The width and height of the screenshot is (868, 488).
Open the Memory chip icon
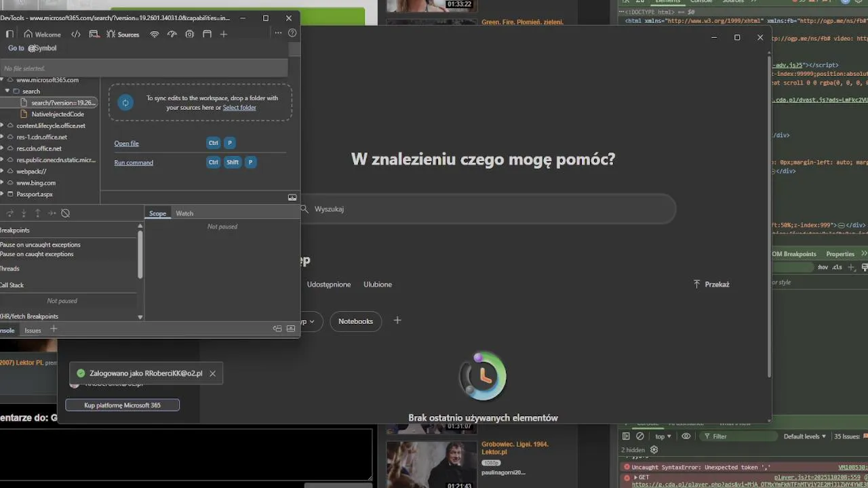point(190,34)
